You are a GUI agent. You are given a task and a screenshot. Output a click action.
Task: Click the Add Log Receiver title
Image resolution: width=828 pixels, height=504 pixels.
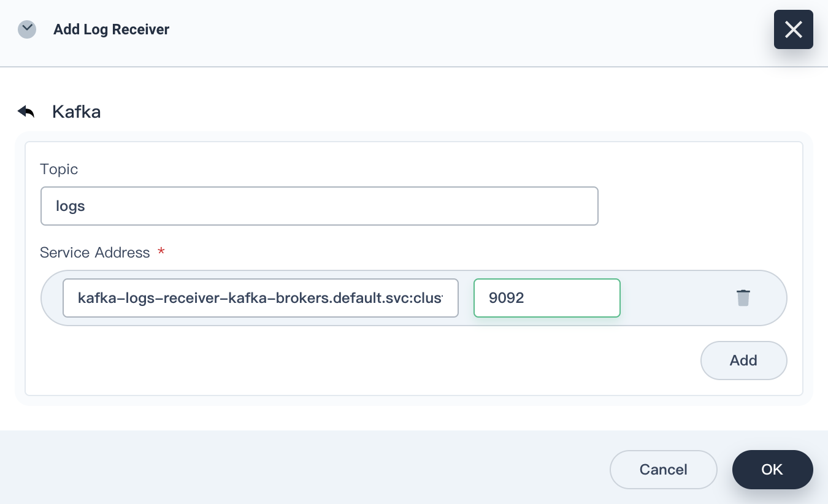tap(111, 29)
